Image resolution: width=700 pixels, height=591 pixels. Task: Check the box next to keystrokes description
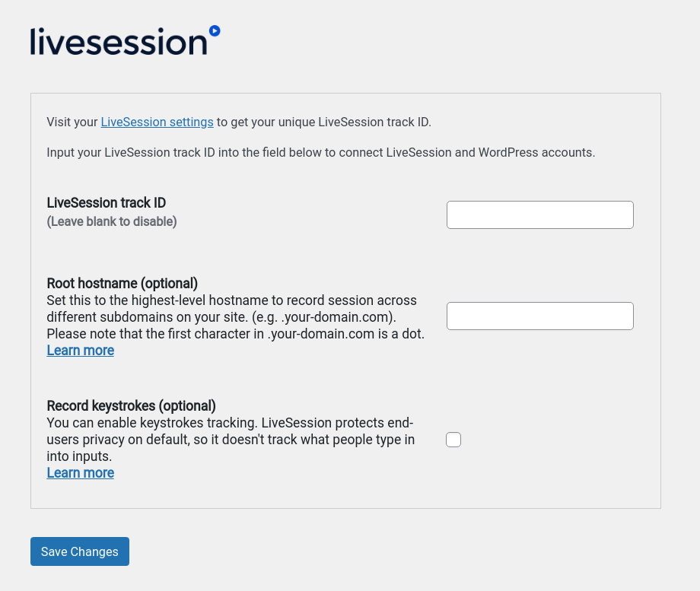453,440
